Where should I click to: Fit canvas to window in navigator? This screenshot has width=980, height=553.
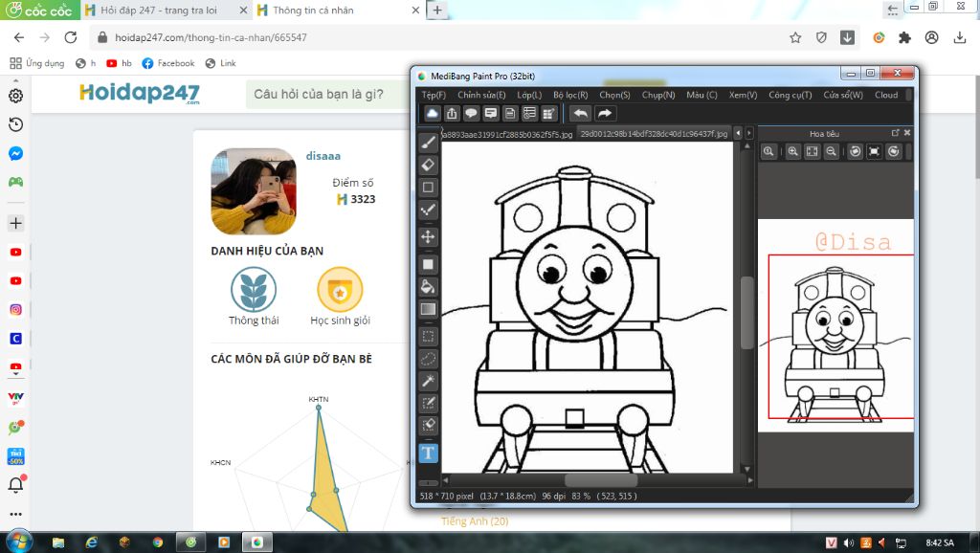click(x=812, y=151)
